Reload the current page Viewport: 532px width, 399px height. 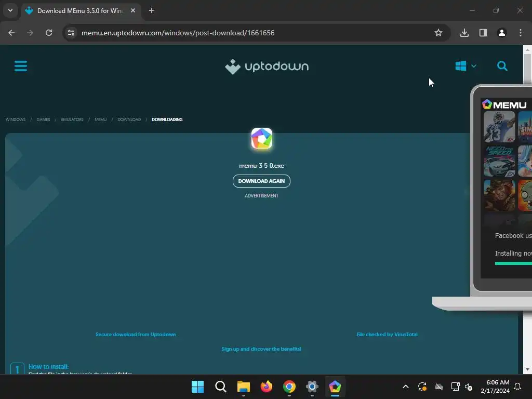click(49, 33)
